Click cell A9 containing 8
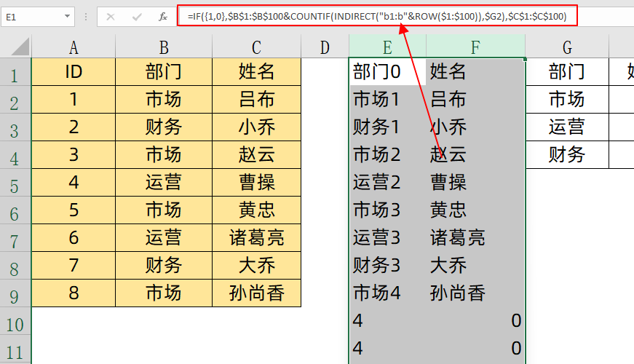This screenshot has width=634, height=364. (74, 293)
